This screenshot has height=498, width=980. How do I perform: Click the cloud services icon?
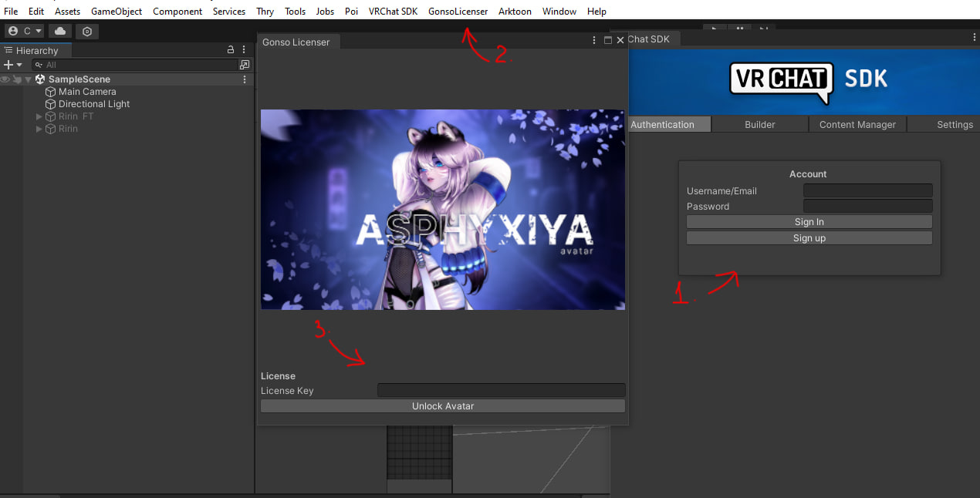(x=60, y=31)
